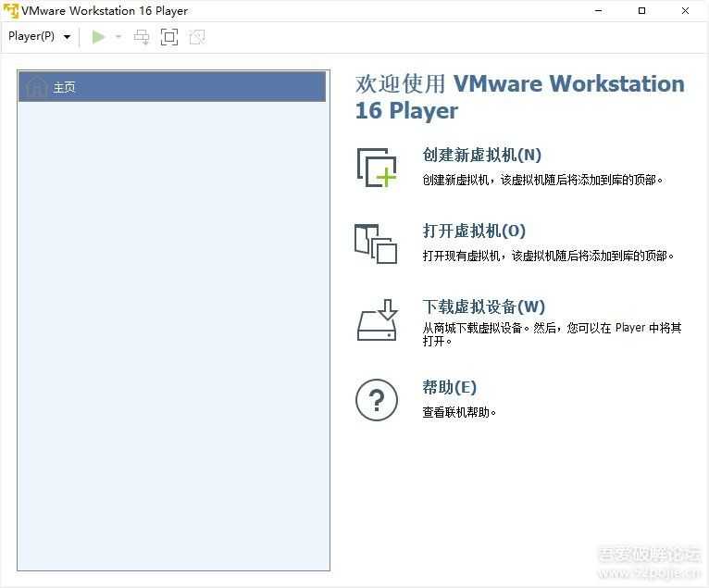Click the 下载虚拟设备(W) heading link
The width and height of the screenshot is (709, 588).
click(483, 307)
